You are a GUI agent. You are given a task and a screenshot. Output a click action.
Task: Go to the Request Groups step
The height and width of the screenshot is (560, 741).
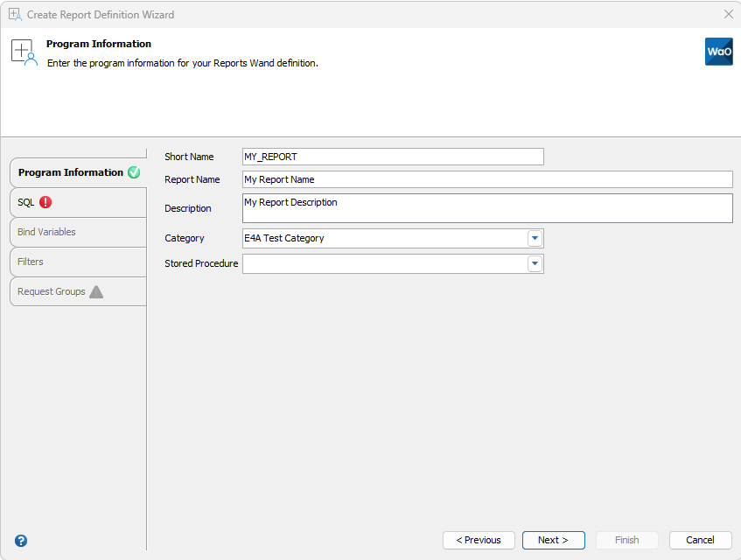(x=54, y=291)
